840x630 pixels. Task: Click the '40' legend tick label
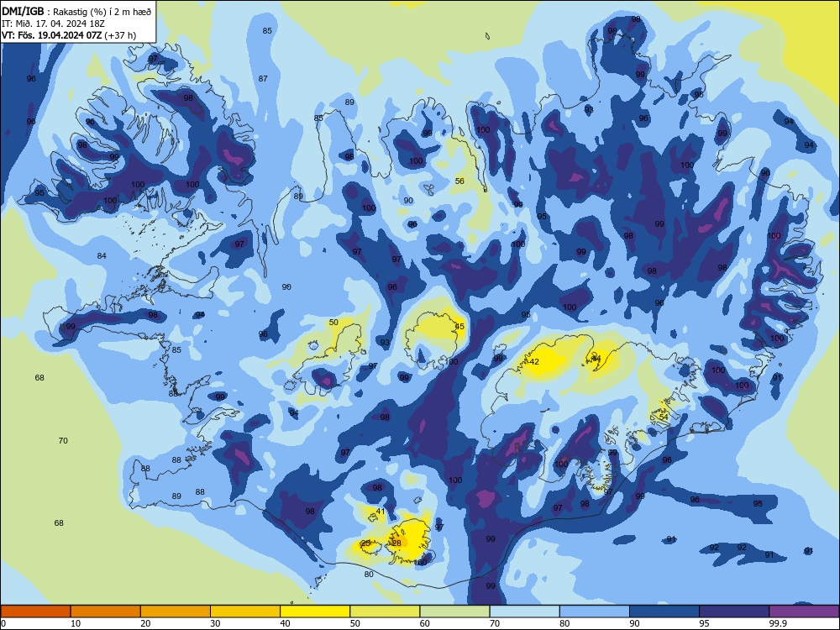286,623
